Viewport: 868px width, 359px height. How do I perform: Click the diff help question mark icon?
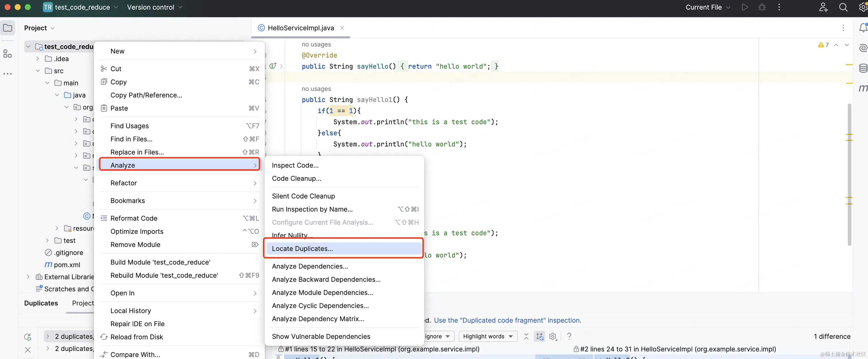[x=569, y=336]
